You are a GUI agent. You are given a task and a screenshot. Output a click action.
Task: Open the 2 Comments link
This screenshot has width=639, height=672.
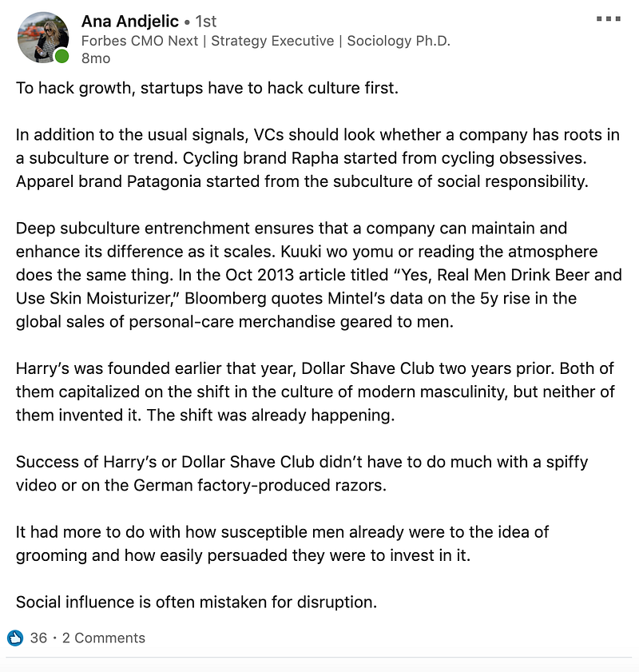click(x=104, y=638)
